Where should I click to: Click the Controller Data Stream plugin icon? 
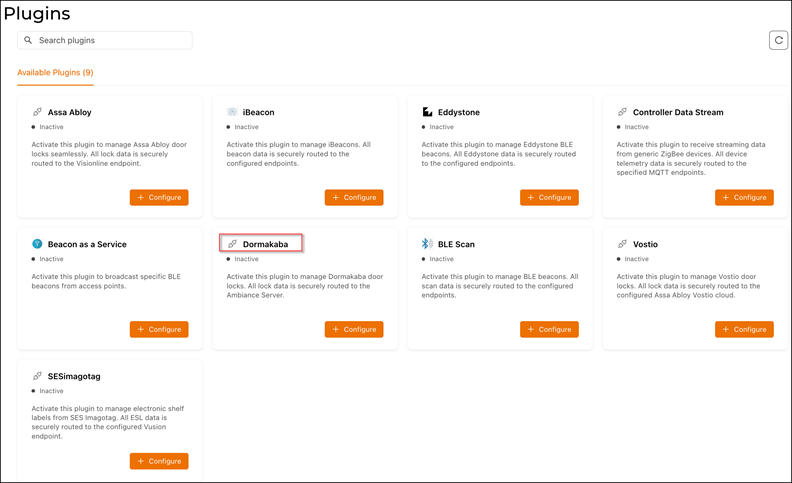[622, 112]
